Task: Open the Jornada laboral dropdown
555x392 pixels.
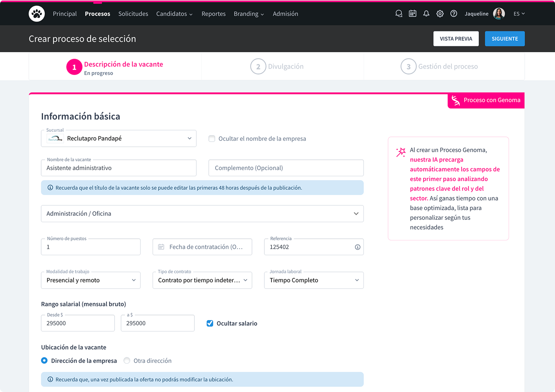Action: [313, 280]
